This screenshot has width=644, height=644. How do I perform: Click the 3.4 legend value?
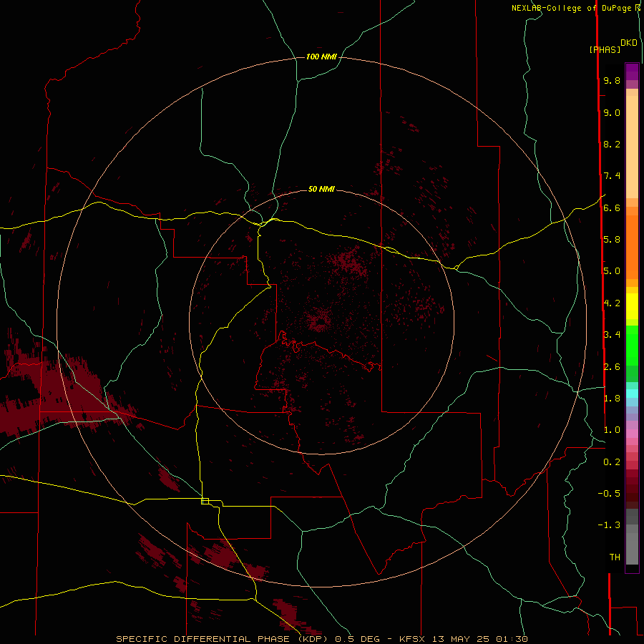(612, 335)
